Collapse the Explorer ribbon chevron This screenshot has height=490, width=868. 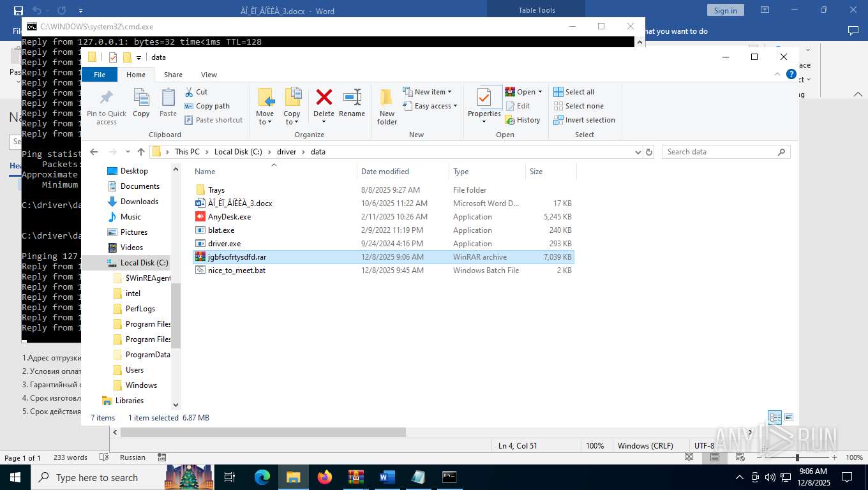click(777, 75)
